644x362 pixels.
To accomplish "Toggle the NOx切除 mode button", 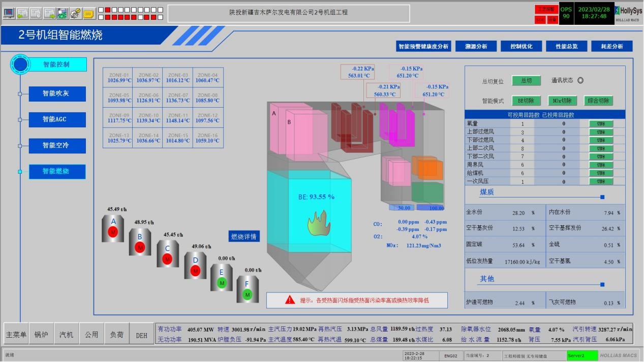I will tap(562, 101).
